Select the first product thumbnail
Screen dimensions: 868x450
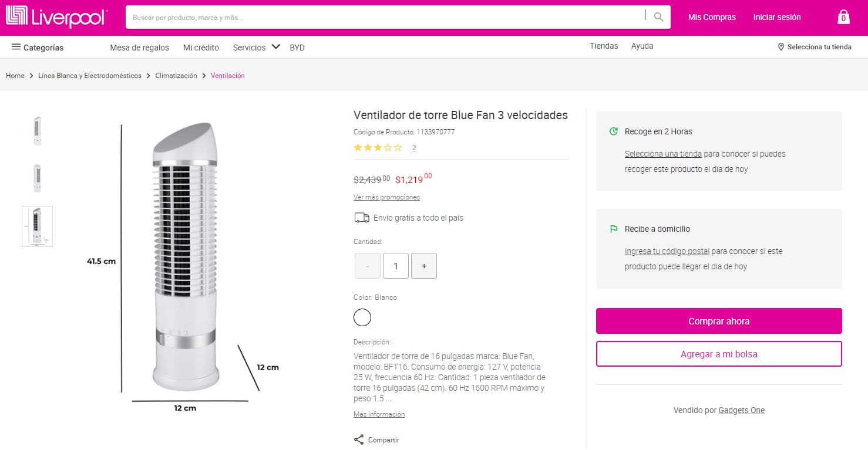click(37, 130)
